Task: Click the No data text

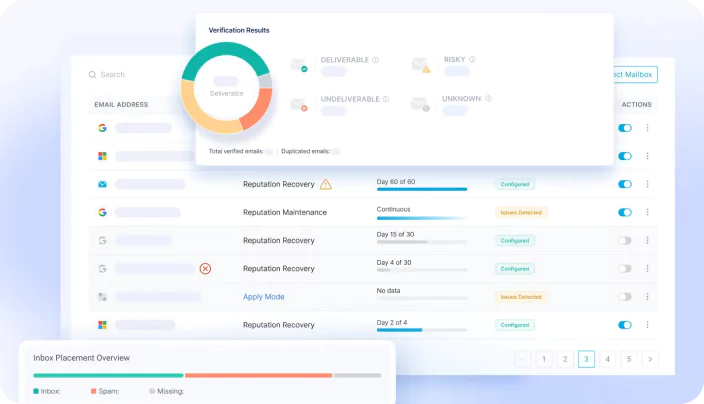Action: [x=388, y=290]
